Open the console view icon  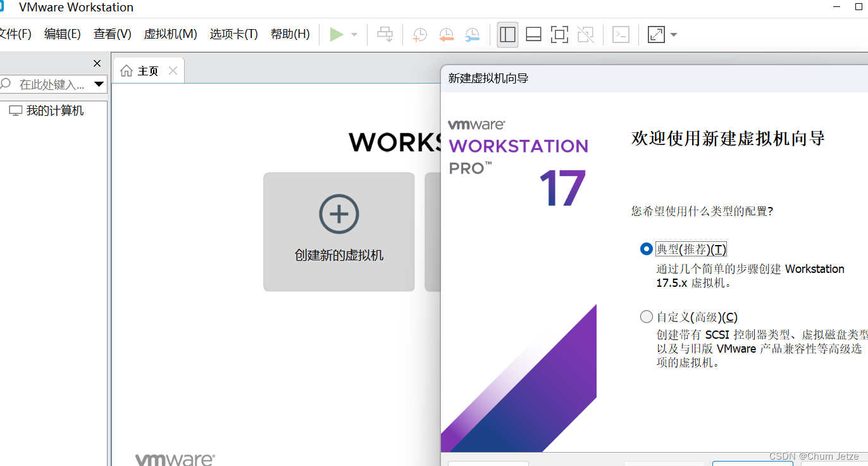tap(621, 34)
